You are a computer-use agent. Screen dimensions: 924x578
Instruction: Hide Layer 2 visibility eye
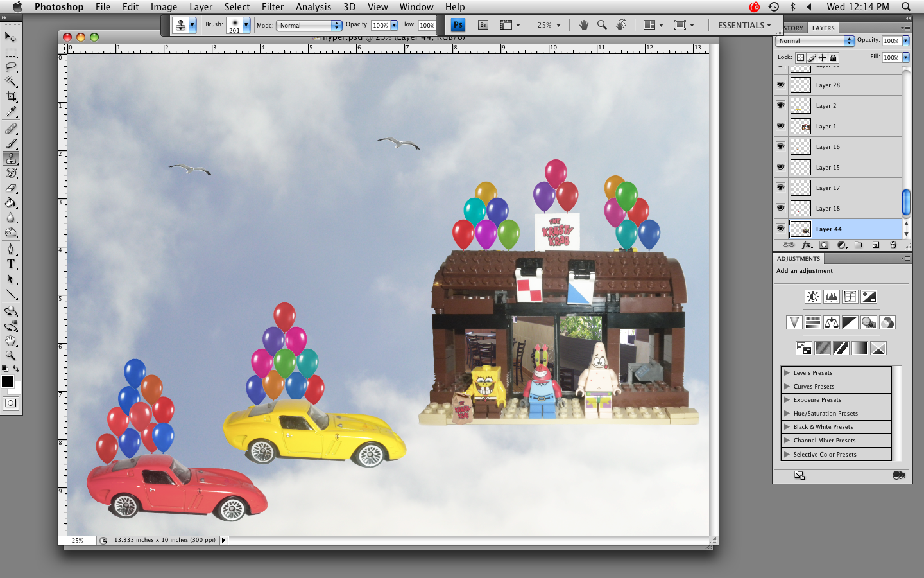[780, 105]
